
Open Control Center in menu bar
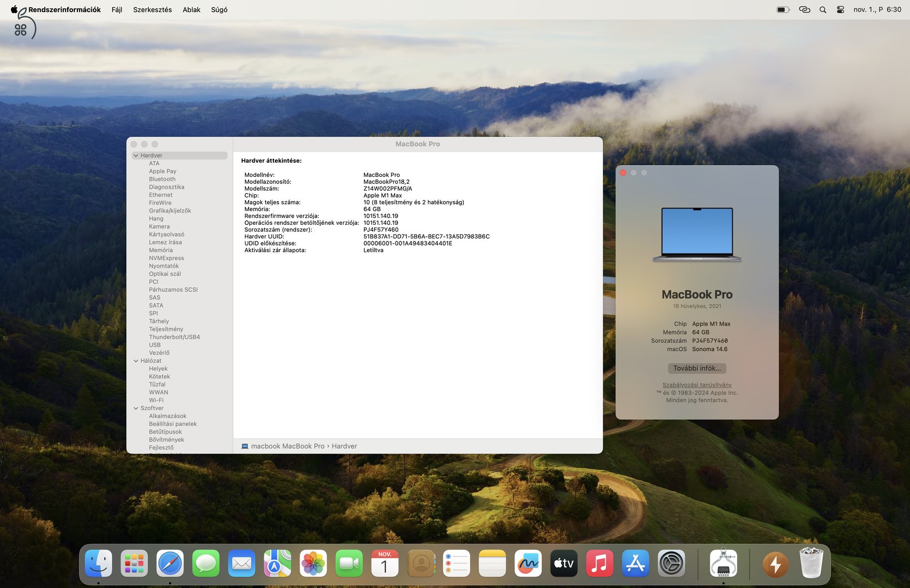[x=840, y=10]
